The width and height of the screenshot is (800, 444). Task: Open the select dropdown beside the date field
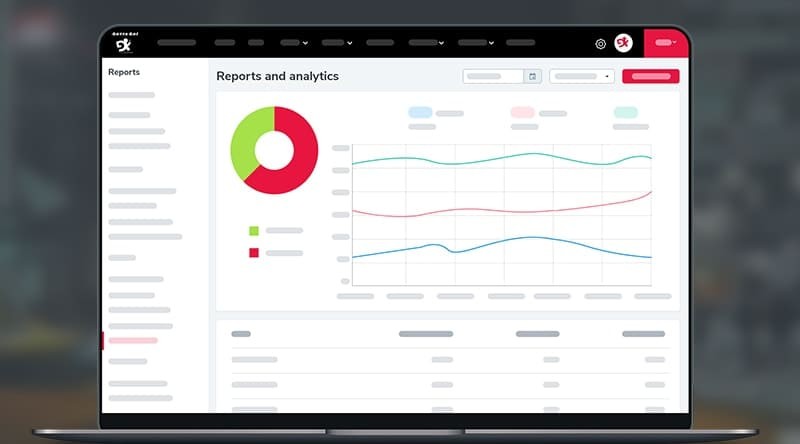click(582, 76)
